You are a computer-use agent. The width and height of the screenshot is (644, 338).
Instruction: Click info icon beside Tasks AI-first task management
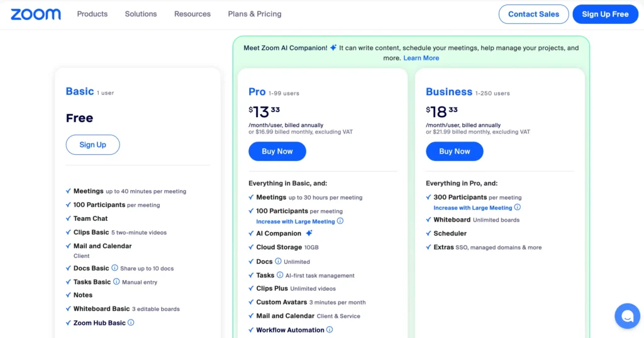[x=280, y=274]
